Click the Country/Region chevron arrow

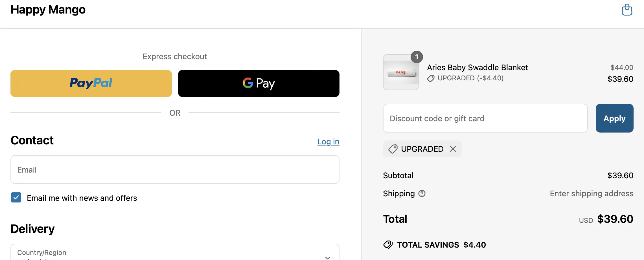click(327, 257)
